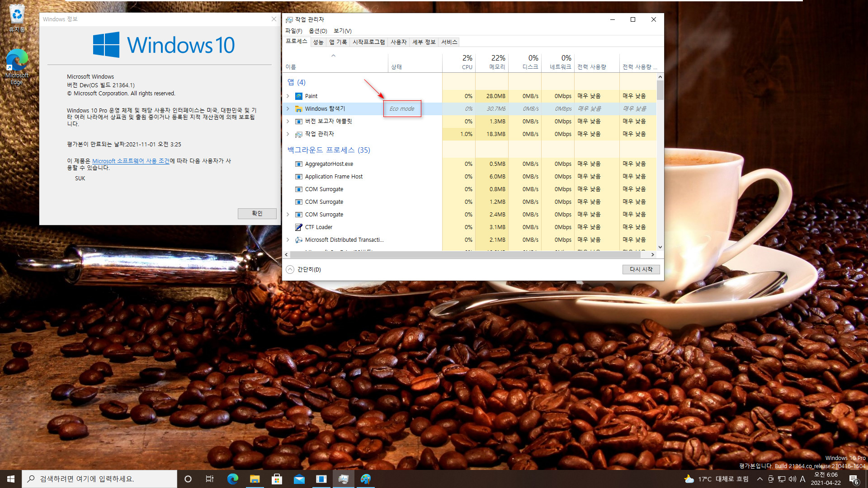Click the 다시 시작 button

(641, 269)
